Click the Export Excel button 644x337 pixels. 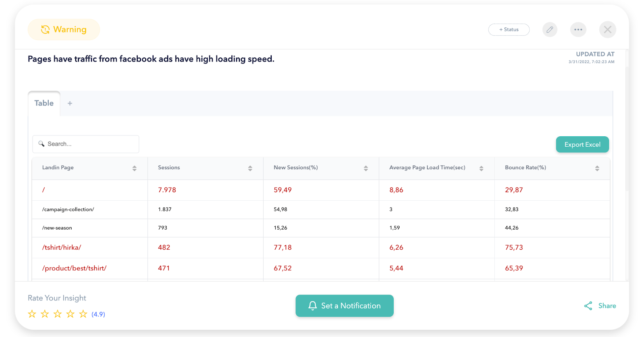(x=582, y=144)
